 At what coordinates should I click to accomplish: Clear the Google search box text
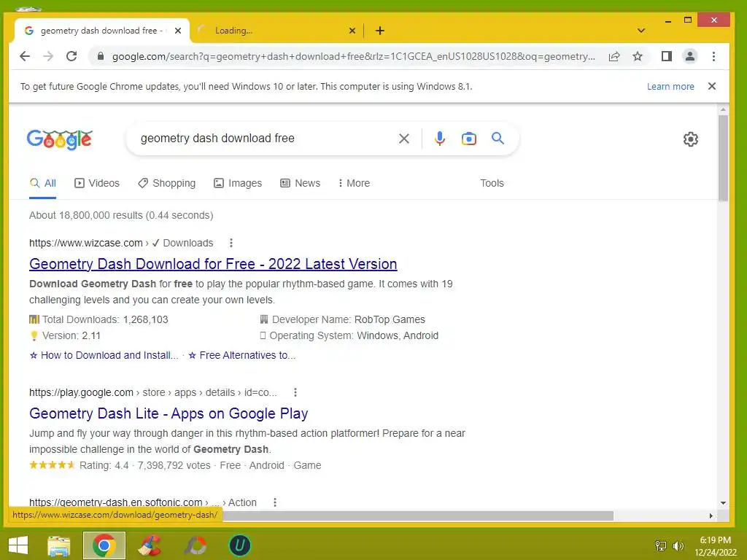[404, 139]
